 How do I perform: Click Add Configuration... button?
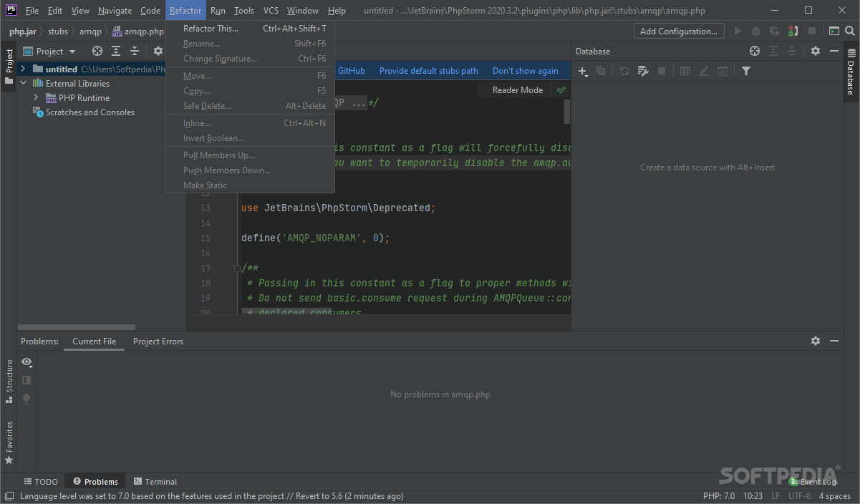(x=679, y=31)
